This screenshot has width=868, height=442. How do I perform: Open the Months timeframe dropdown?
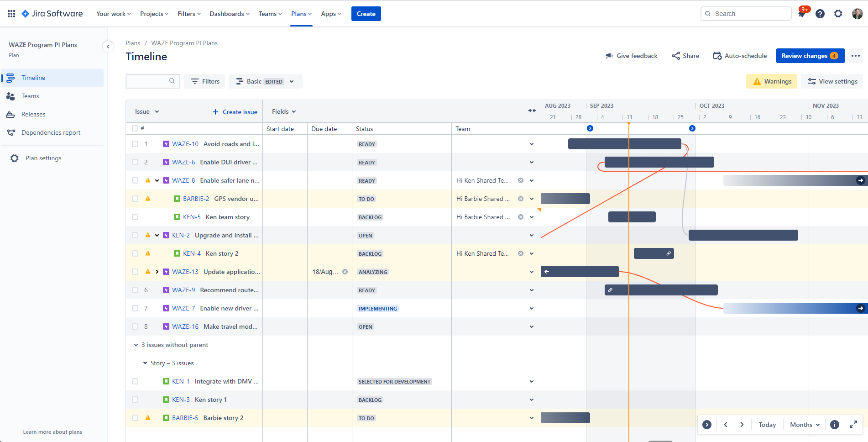(805, 425)
